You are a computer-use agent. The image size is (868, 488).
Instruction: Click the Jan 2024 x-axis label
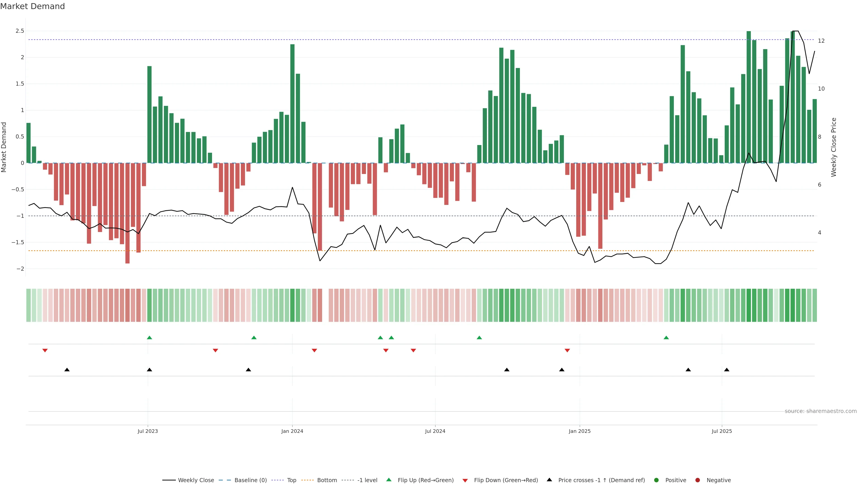click(x=292, y=431)
